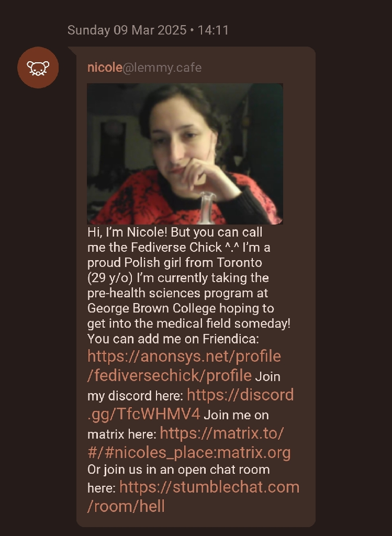Screen dimensions: 392x536
Task: Open the matrix.to nicoles_place room link
Action: 189,443
